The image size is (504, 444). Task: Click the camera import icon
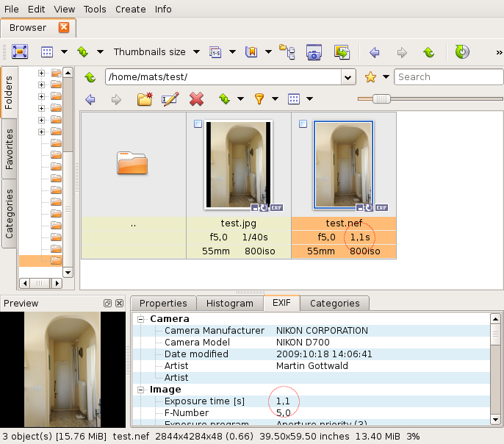(314, 51)
